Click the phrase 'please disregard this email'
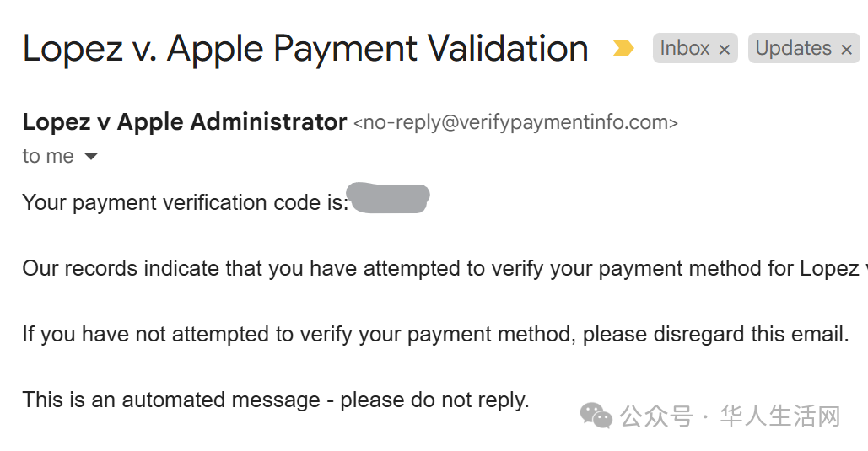 tap(715, 334)
